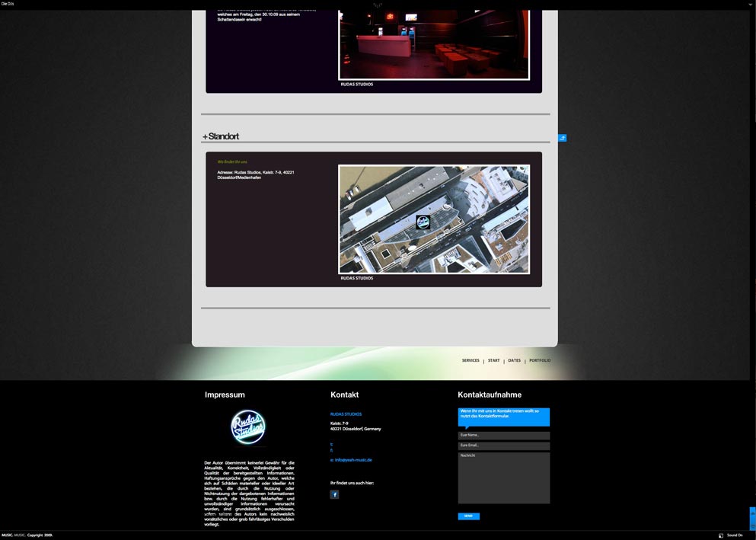This screenshot has height=540, width=756.
Task: Click inside the Nachricht message box
Action: coord(503,476)
